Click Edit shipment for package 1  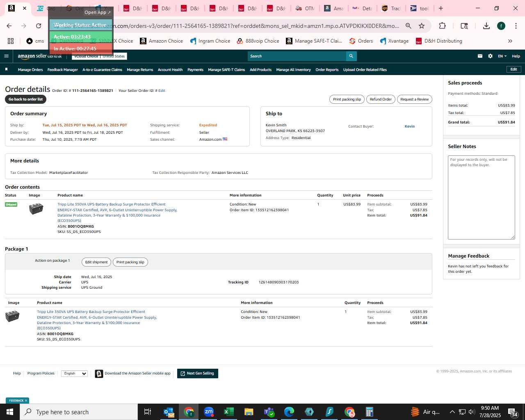click(96, 262)
